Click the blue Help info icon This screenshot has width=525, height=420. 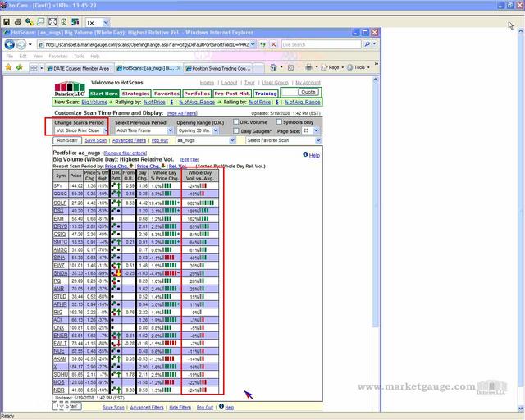[305, 154]
